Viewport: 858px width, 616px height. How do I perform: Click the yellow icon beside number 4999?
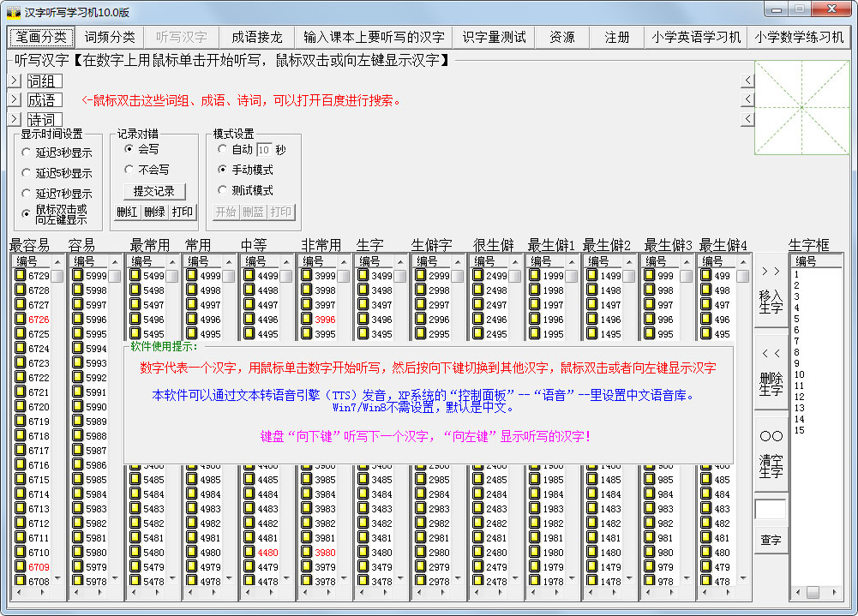pos(192,275)
